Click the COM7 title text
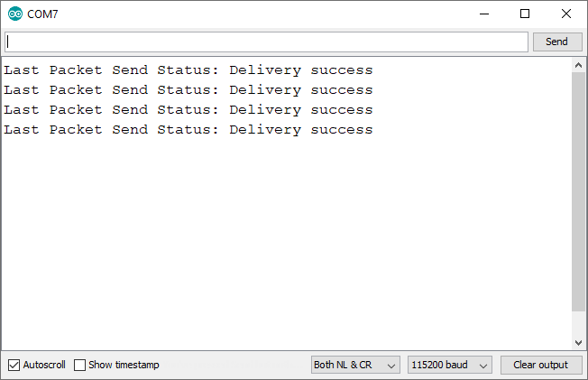Screen dimensions: 588x380 44,14
